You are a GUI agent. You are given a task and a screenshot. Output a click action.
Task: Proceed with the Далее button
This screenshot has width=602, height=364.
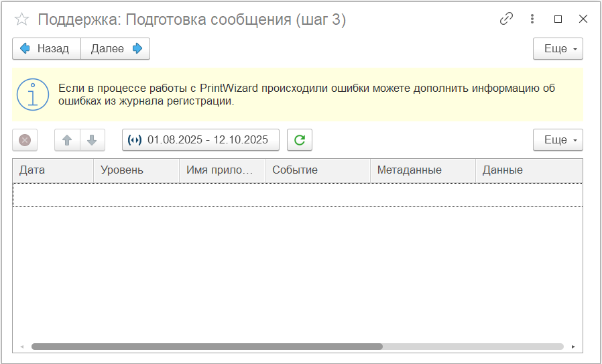point(115,49)
